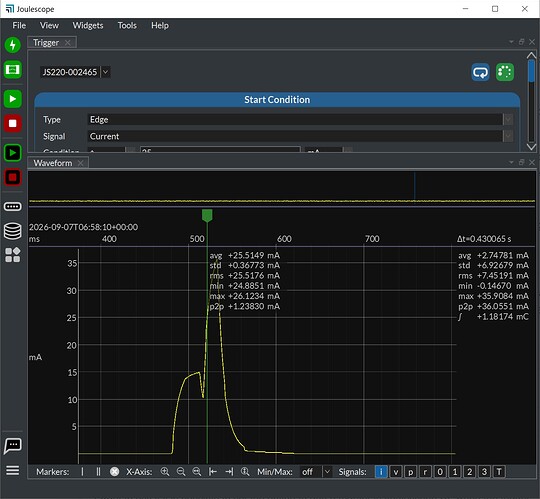The width and height of the screenshot is (540, 499).
Task: Click the Start Condition header
Action: click(x=277, y=100)
